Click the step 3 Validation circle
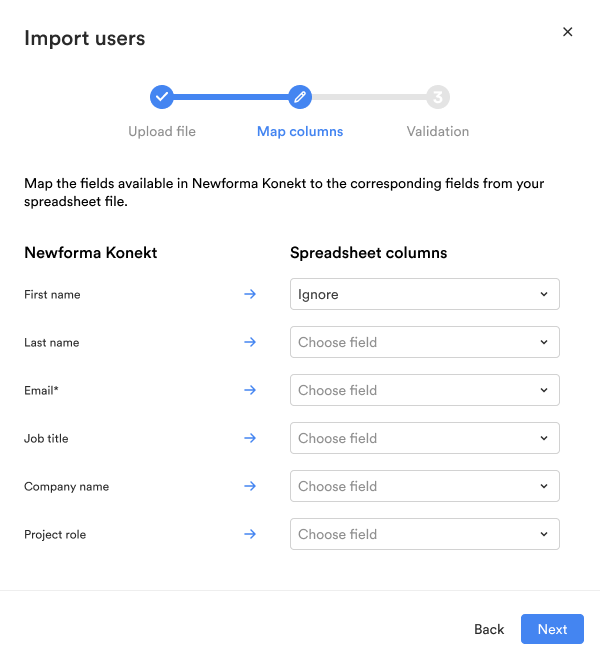The image size is (600, 668). pyautogui.click(x=438, y=97)
